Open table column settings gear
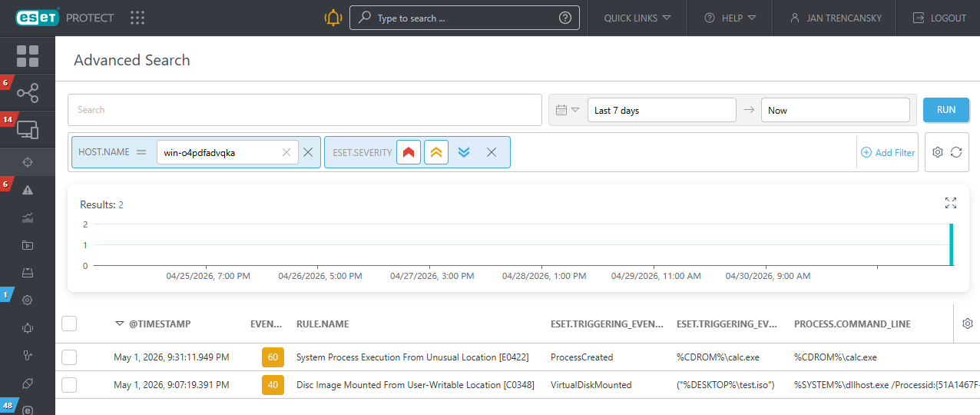980x415 pixels. point(968,324)
